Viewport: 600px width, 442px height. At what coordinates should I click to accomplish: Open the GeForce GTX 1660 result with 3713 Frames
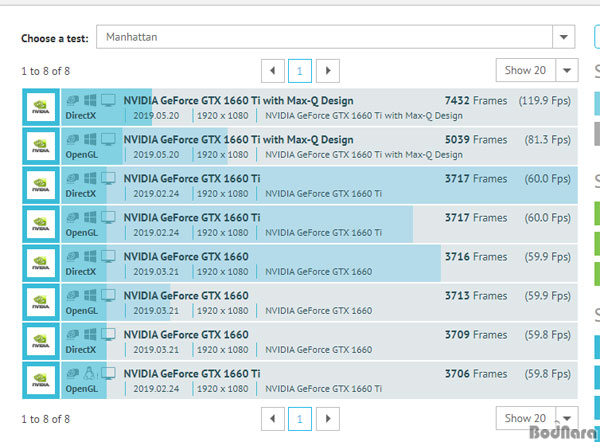[186, 296]
